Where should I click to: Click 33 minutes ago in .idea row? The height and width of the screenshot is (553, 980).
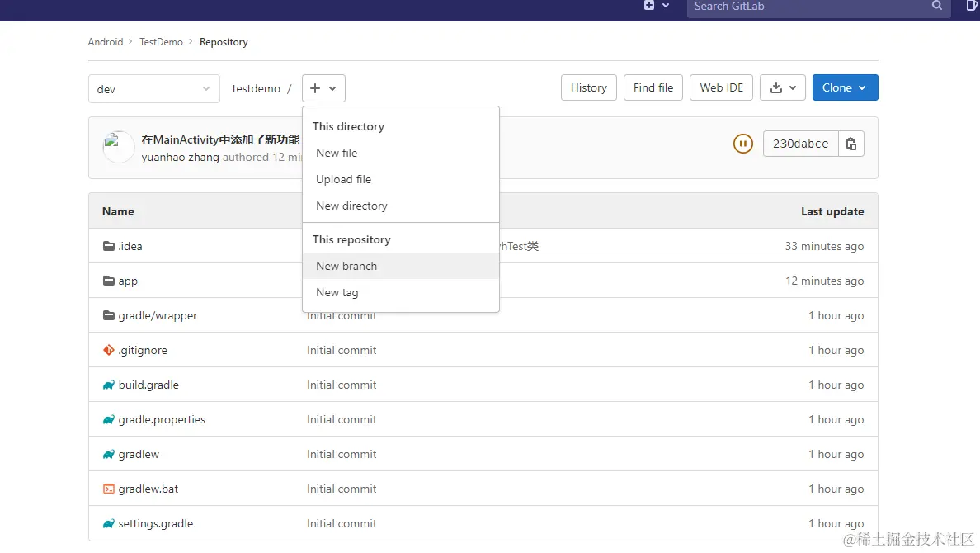tap(824, 246)
